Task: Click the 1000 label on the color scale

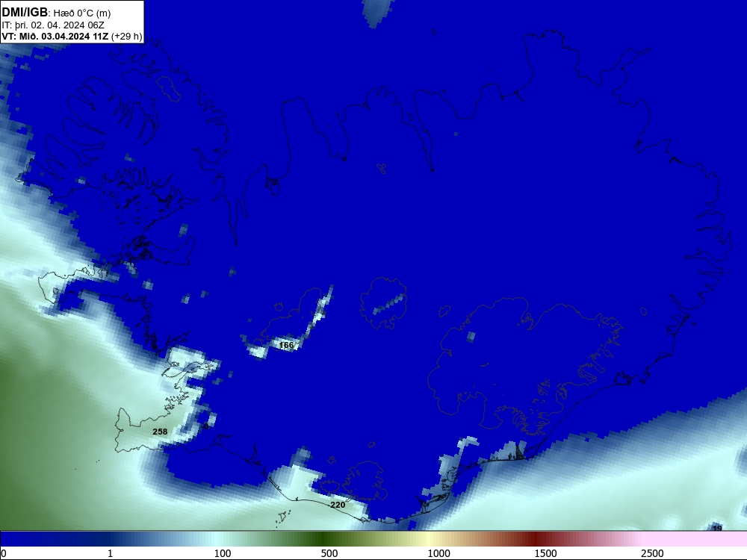Action: [438, 553]
